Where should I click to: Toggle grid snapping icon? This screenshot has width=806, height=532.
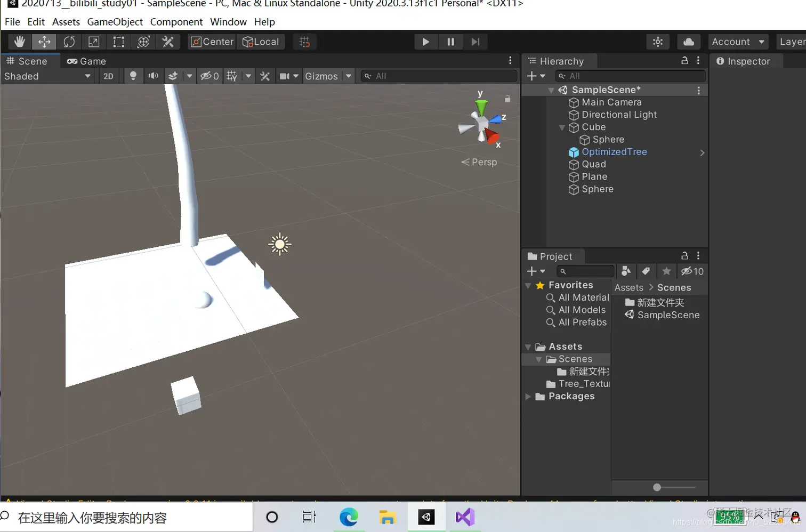pos(305,42)
